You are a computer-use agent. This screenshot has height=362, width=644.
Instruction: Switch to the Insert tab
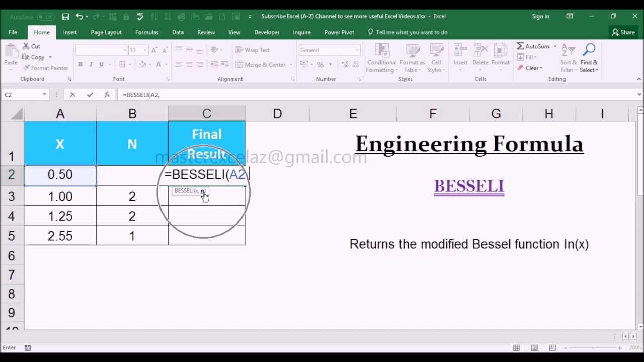click(x=70, y=32)
